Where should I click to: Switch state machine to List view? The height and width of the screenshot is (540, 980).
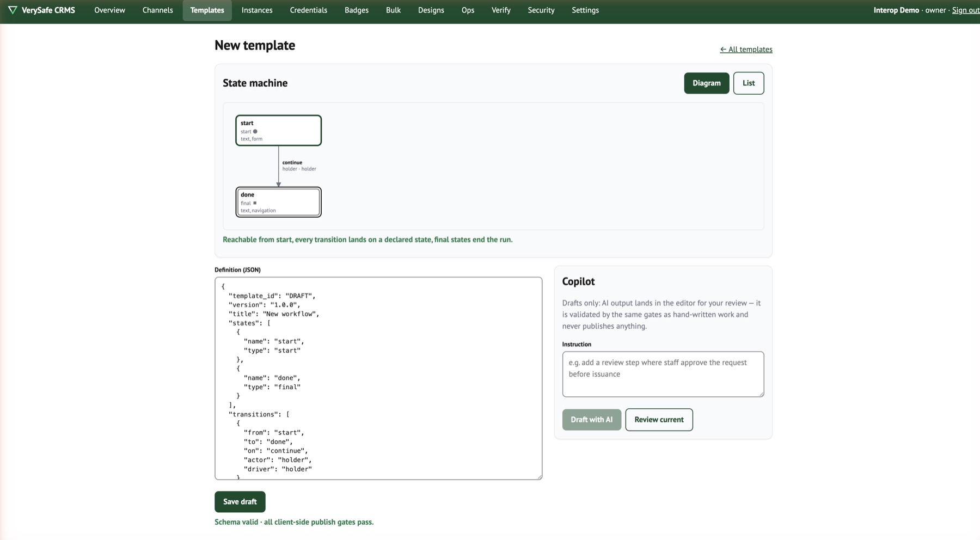pyautogui.click(x=748, y=83)
